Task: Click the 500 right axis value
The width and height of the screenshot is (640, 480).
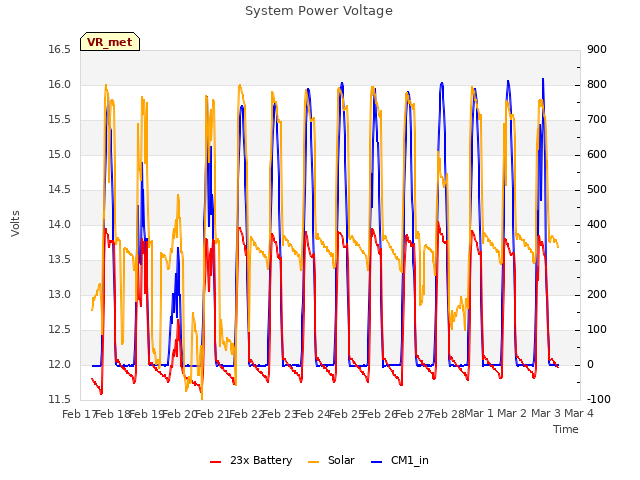Action: (x=597, y=190)
